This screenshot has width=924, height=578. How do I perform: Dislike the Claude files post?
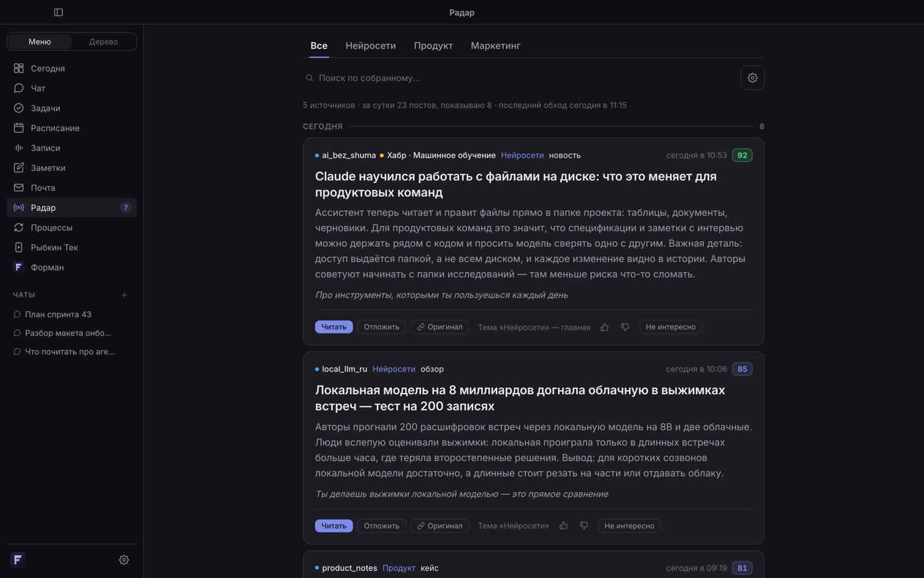tap(625, 327)
